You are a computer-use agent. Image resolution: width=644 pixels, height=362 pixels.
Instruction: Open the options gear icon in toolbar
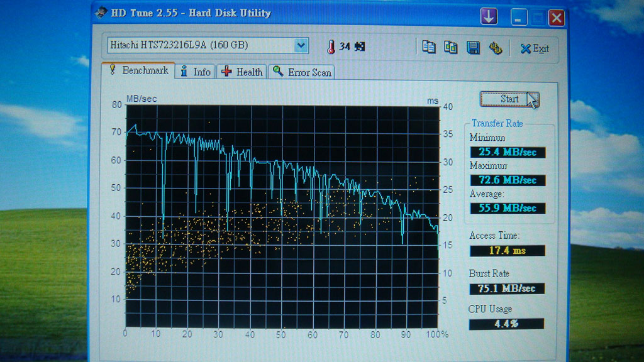[x=496, y=48]
